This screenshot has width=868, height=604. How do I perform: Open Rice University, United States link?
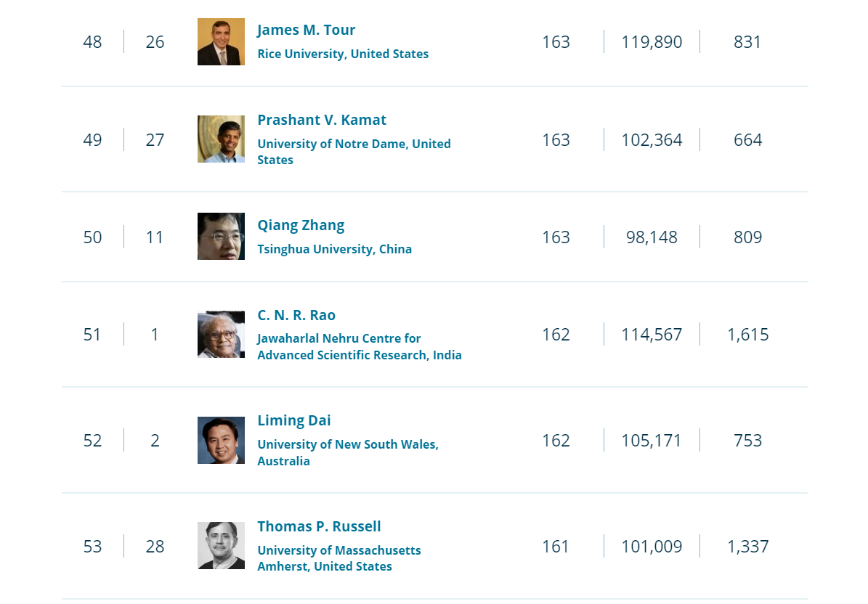click(x=343, y=54)
